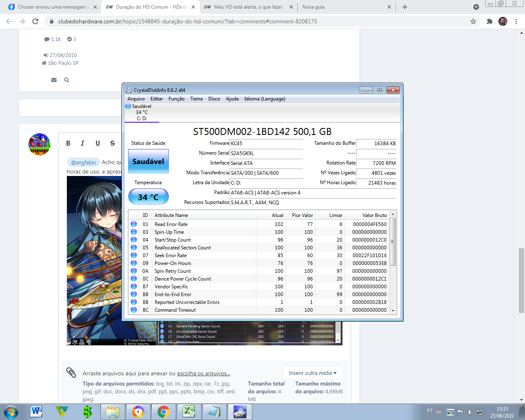Select the Seek Error Rate row

259,256
